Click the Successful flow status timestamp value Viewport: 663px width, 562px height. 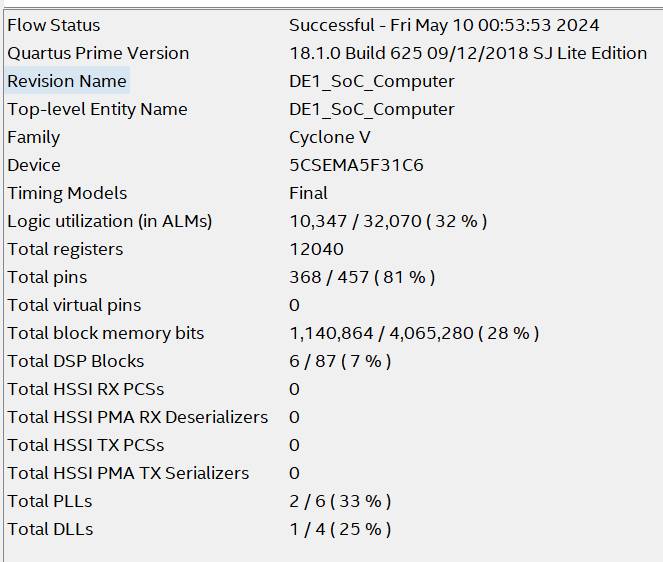pos(444,25)
